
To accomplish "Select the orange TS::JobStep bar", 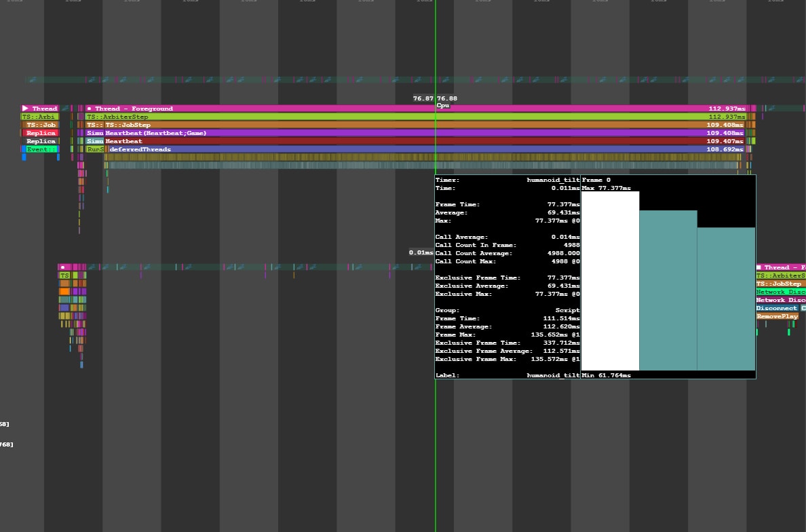I will tap(407, 125).
